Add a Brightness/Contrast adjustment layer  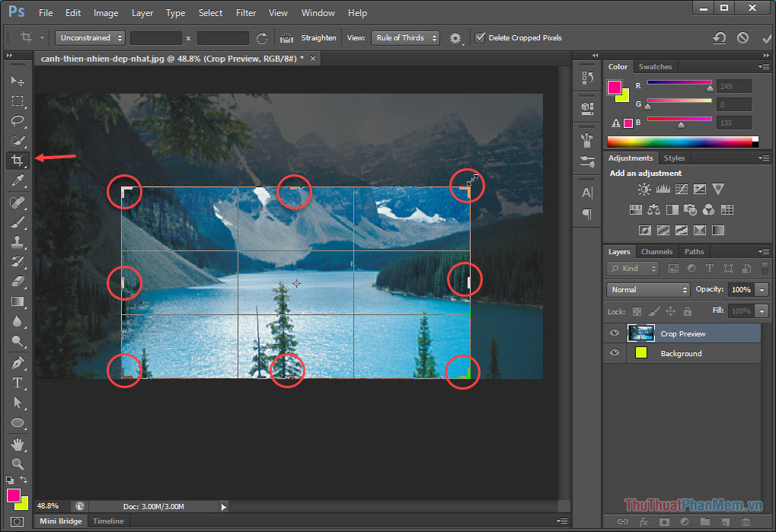point(645,189)
